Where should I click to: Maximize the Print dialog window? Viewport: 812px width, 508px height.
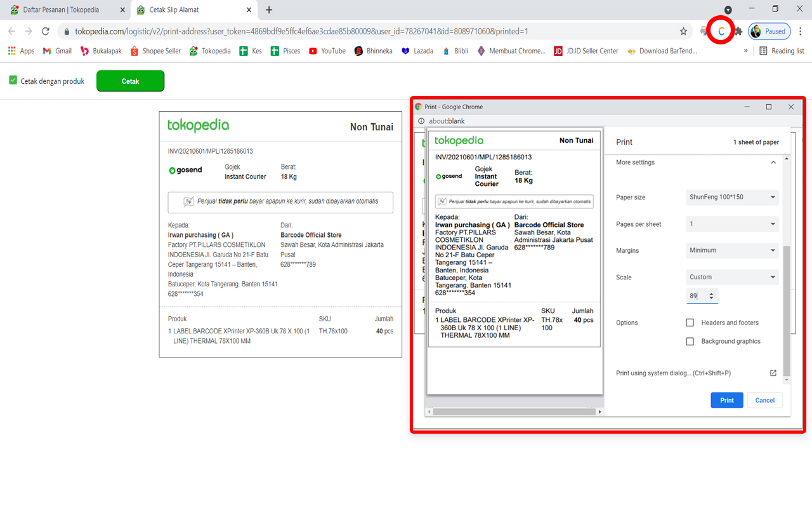click(x=769, y=107)
